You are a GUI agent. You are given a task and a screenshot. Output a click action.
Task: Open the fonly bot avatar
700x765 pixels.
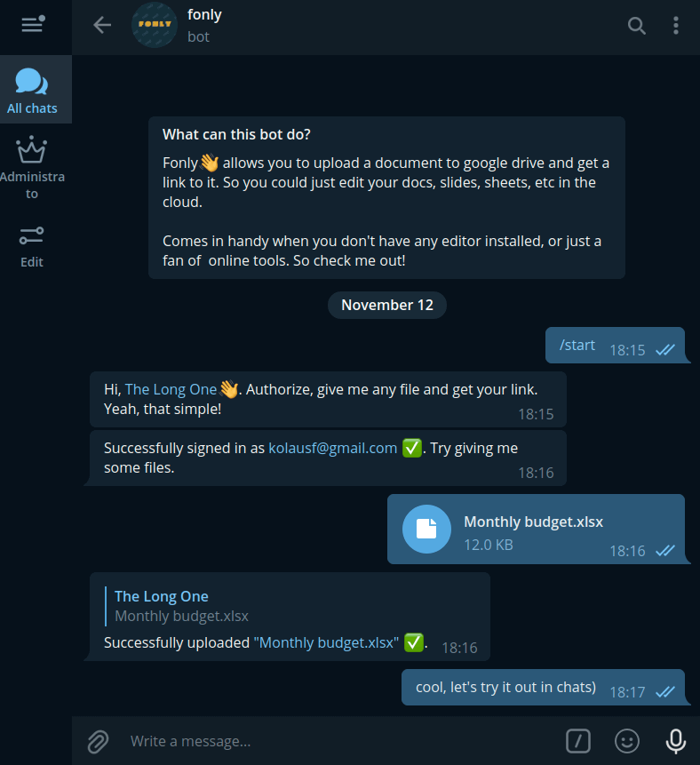click(155, 25)
